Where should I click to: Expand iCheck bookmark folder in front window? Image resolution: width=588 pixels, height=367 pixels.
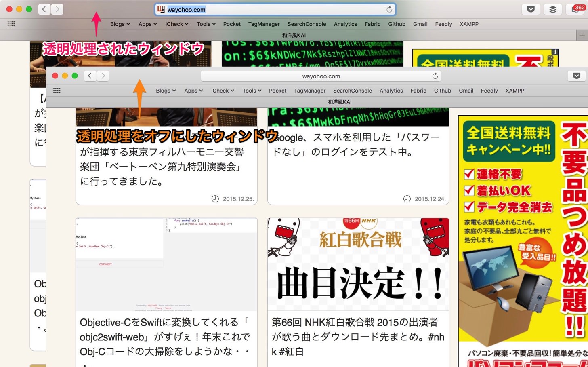click(x=223, y=91)
